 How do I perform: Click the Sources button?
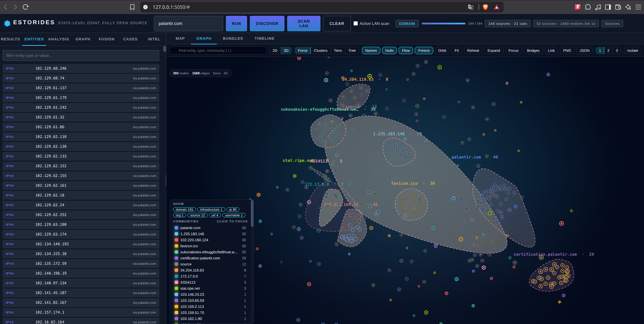tap(612, 24)
